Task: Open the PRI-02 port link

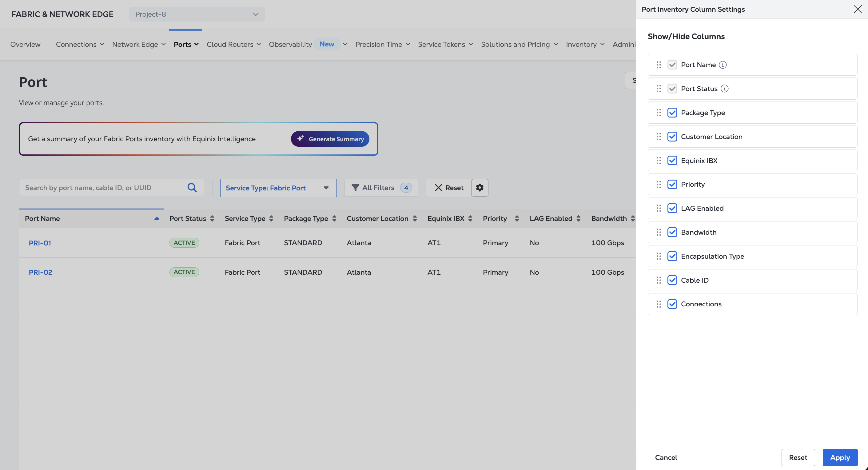Action: [40, 272]
